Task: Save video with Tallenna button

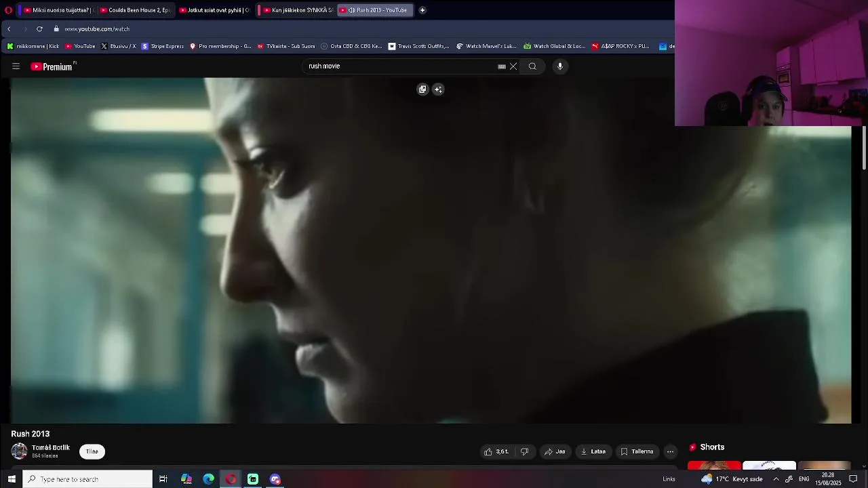Action: click(637, 451)
